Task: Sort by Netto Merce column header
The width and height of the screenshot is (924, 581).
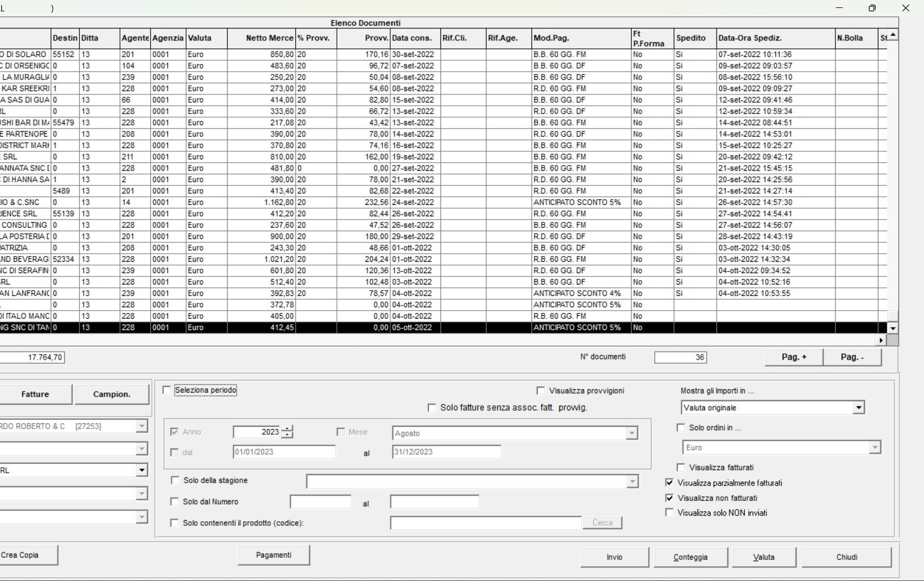Action: tap(261, 38)
